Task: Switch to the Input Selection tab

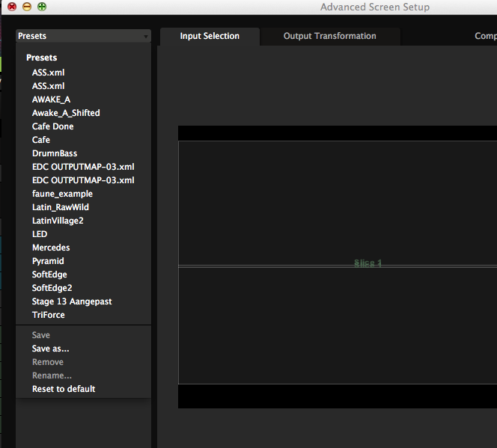Action: (x=210, y=36)
